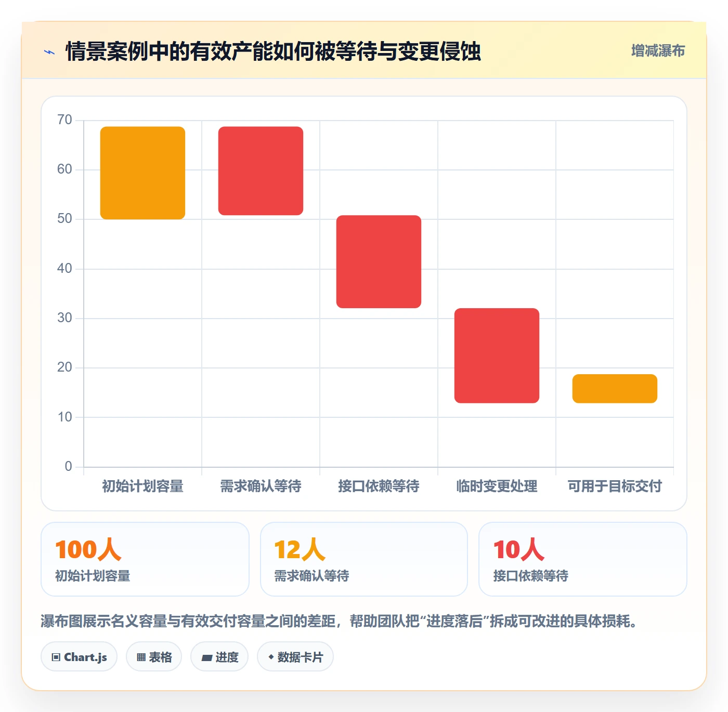Click the 临时变更处理 x-axis label
This screenshot has width=728, height=712.
click(x=497, y=486)
